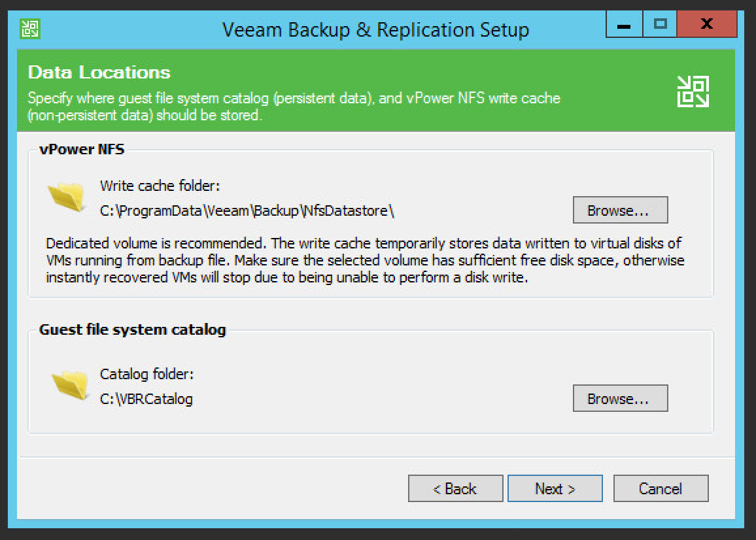Click the write cache folder icon
756x540 pixels.
[x=66, y=196]
